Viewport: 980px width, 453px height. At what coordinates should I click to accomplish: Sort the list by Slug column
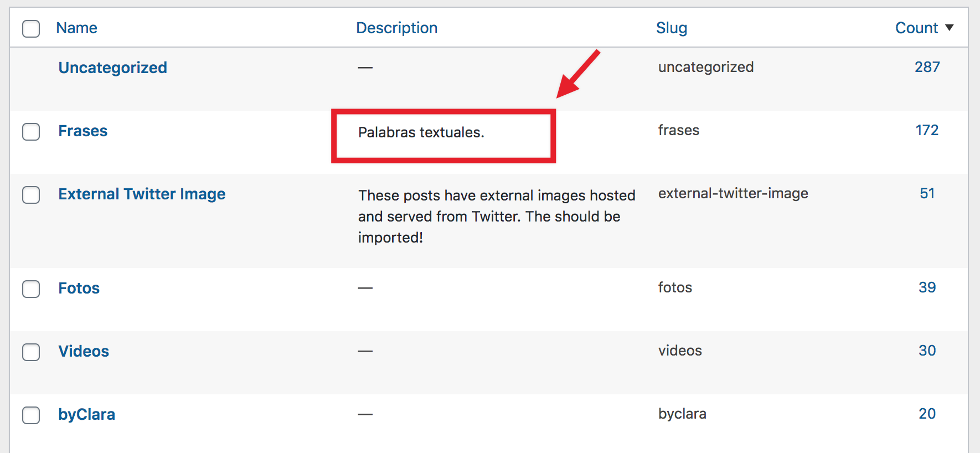[x=672, y=28]
